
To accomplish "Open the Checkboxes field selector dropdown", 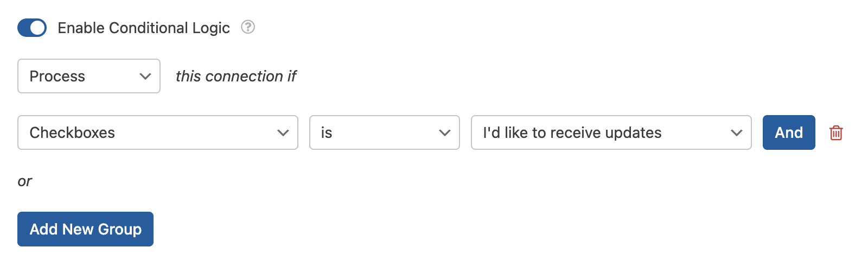I will point(158,132).
